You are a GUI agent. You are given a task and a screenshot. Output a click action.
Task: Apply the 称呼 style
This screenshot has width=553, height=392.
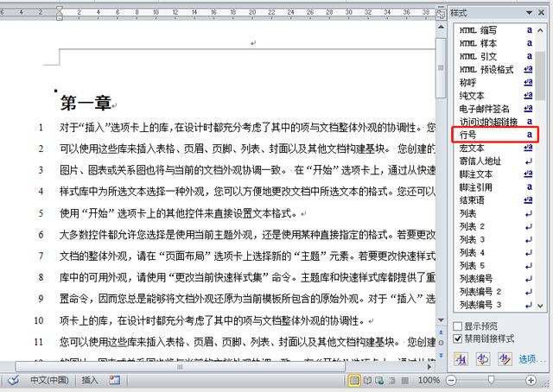494,83
